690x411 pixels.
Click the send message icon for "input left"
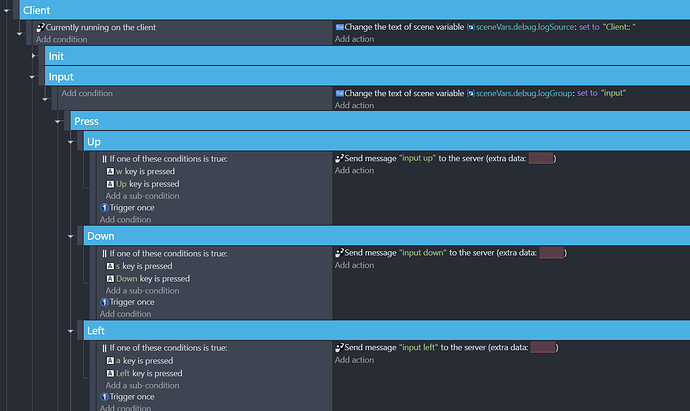click(340, 348)
